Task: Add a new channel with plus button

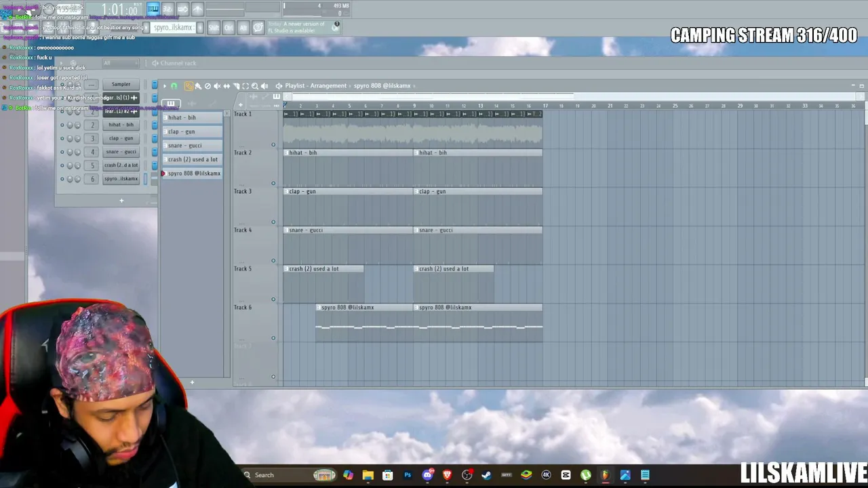Action: tap(121, 201)
